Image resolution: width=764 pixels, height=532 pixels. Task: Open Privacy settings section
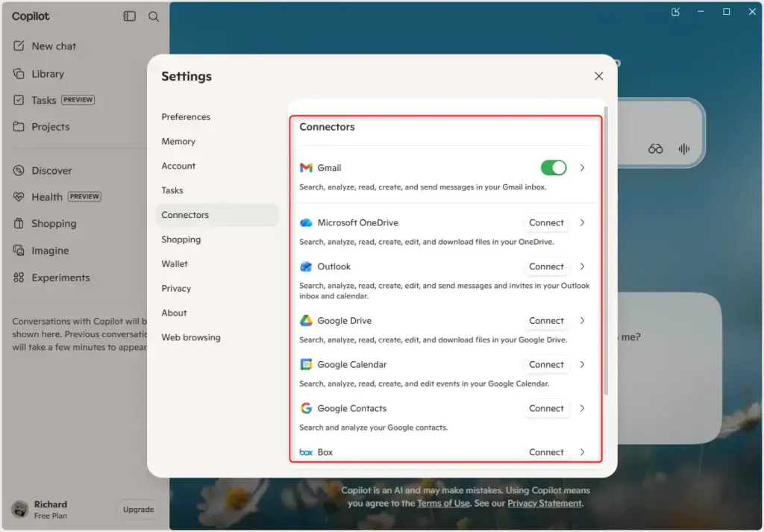click(217, 289)
